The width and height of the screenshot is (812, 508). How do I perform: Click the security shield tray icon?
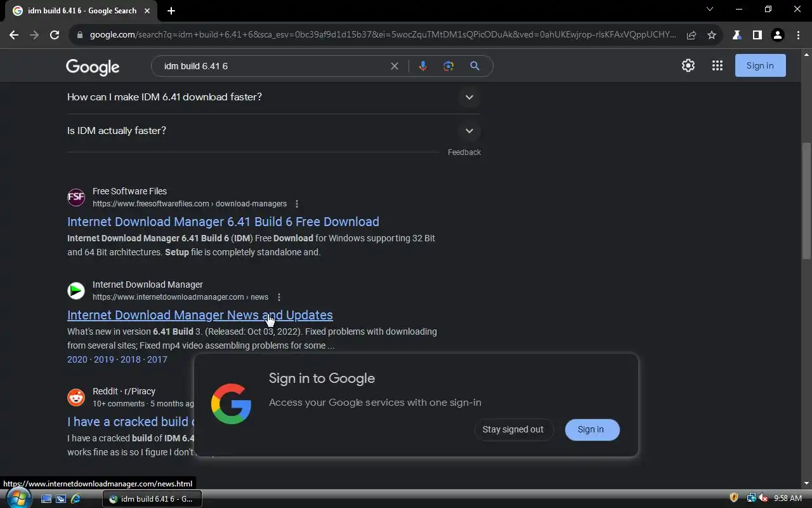point(734,498)
